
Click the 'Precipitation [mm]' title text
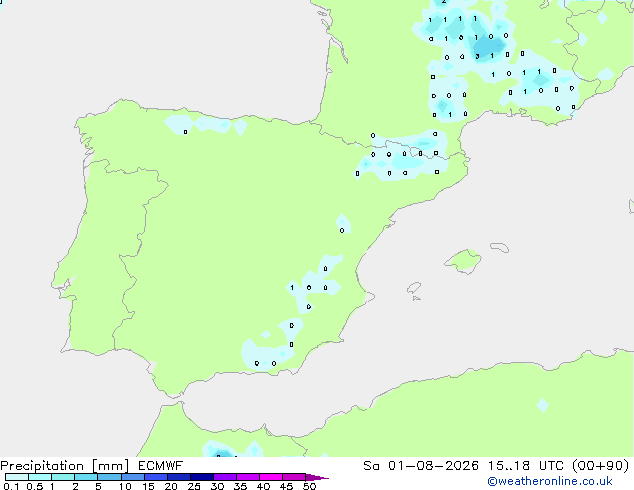(x=64, y=466)
